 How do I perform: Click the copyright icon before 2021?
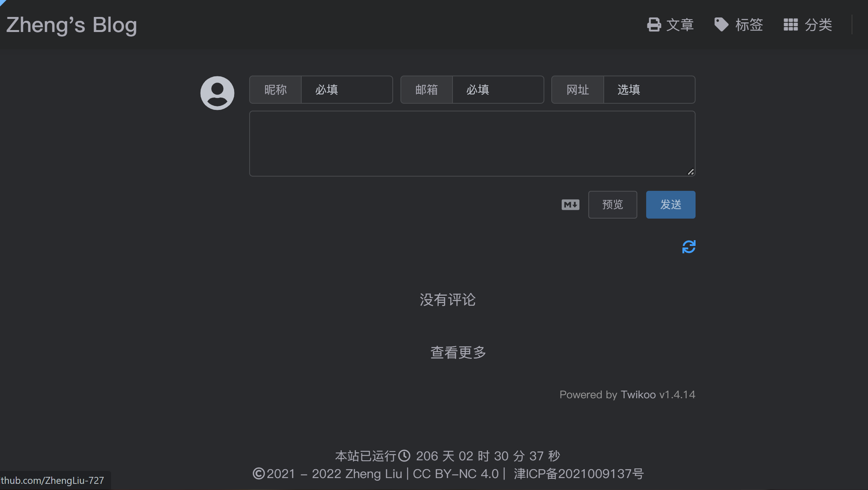[x=259, y=474]
